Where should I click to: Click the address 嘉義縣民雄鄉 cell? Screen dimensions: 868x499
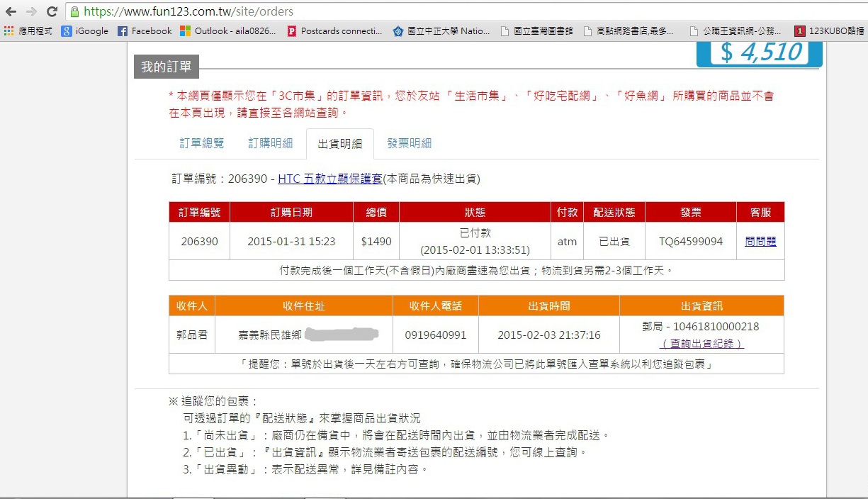coord(304,335)
